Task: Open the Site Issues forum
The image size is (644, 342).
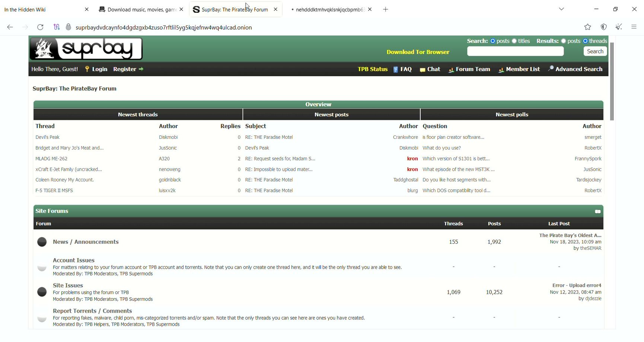Action: coord(68,285)
